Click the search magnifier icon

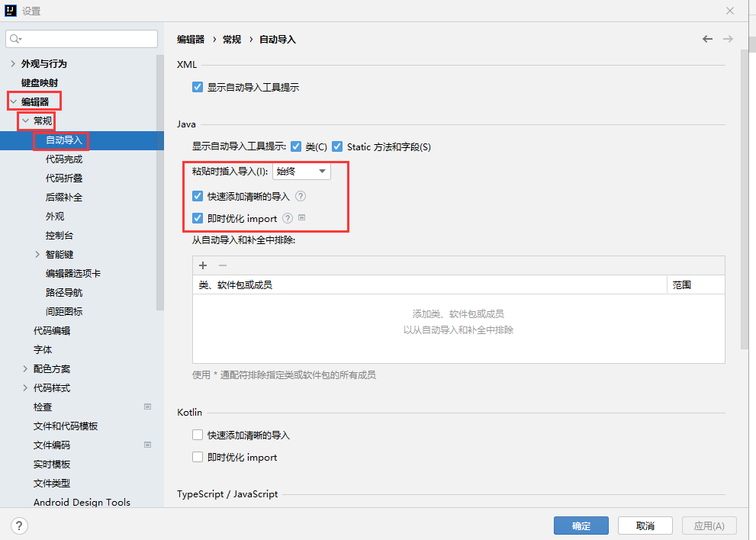click(16, 39)
